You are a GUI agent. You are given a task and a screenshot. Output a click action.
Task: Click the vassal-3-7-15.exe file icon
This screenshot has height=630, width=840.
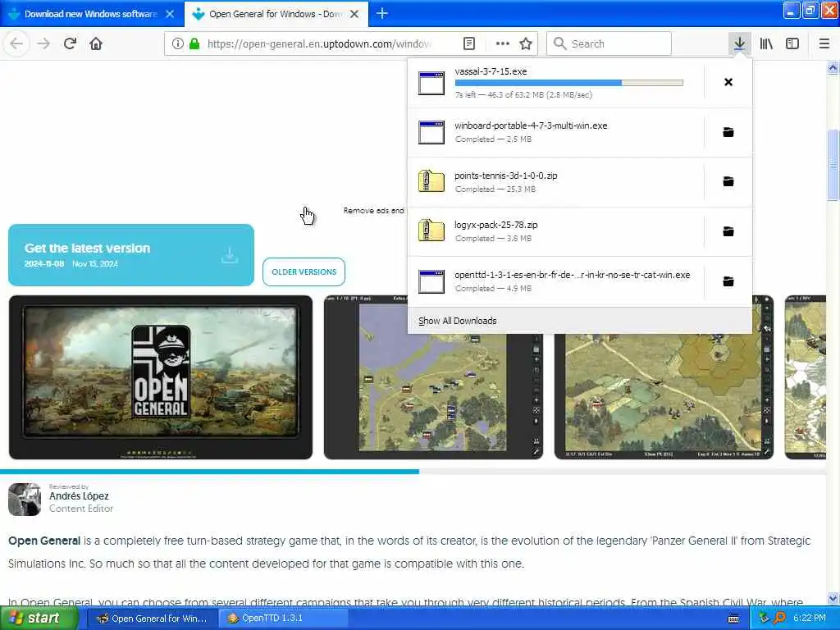pos(431,83)
